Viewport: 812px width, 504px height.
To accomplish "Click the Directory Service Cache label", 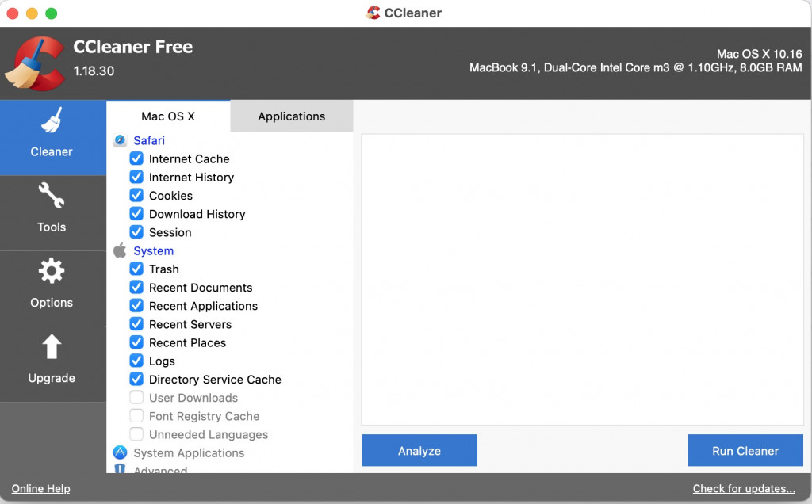I will (x=215, y=380).
